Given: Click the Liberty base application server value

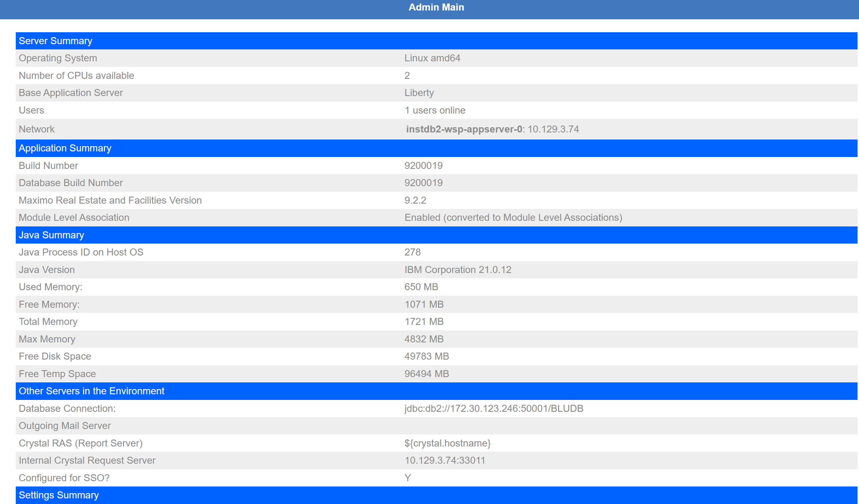Looking at the screenshot, I should [419, 93].
